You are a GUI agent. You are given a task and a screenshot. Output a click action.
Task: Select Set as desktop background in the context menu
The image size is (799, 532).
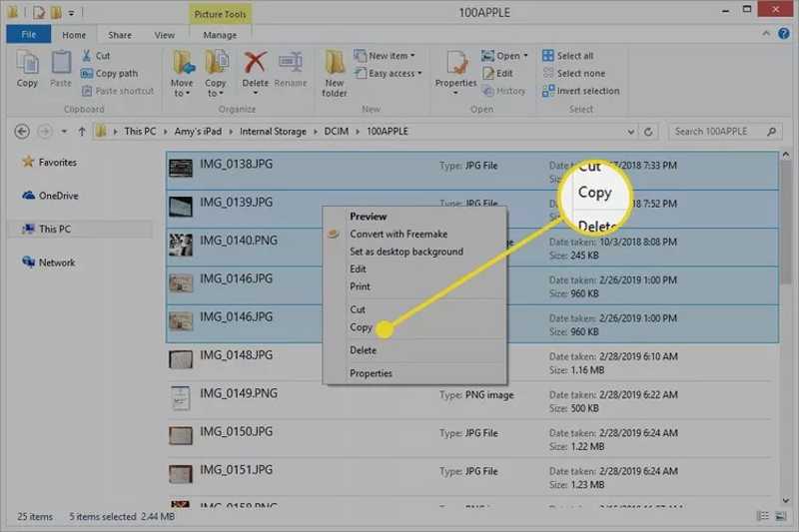[405, 252]
